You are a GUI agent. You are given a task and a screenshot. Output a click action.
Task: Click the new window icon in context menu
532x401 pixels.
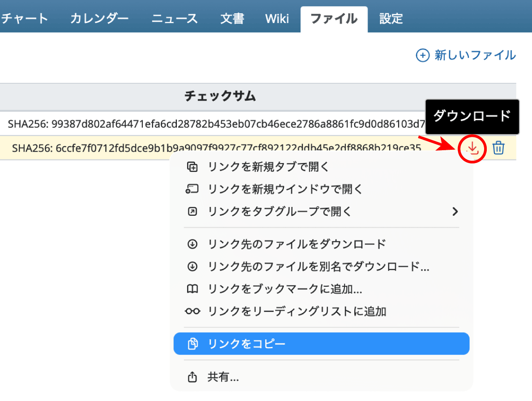tap(192, 190)
